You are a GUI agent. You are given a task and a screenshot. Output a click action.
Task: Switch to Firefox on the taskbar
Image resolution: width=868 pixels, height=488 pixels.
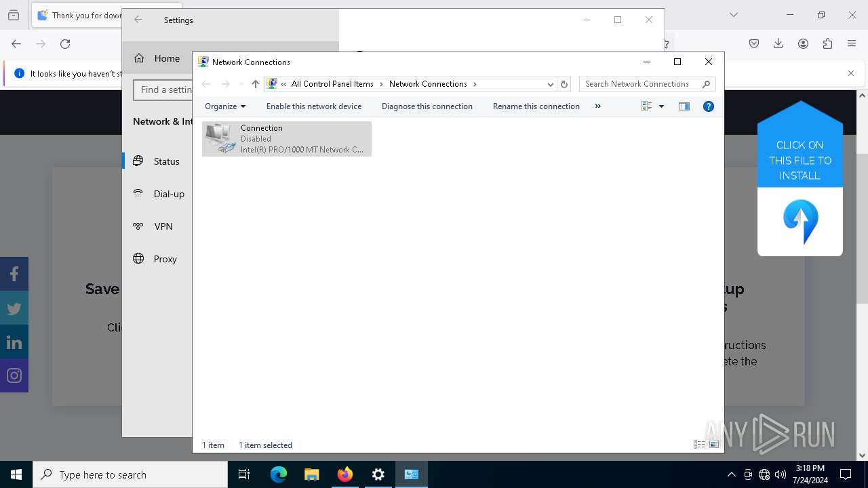[345, 474]
